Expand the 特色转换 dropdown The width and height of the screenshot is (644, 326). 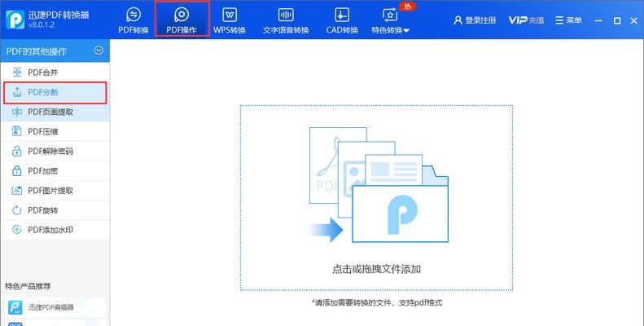tap(390, 20)
